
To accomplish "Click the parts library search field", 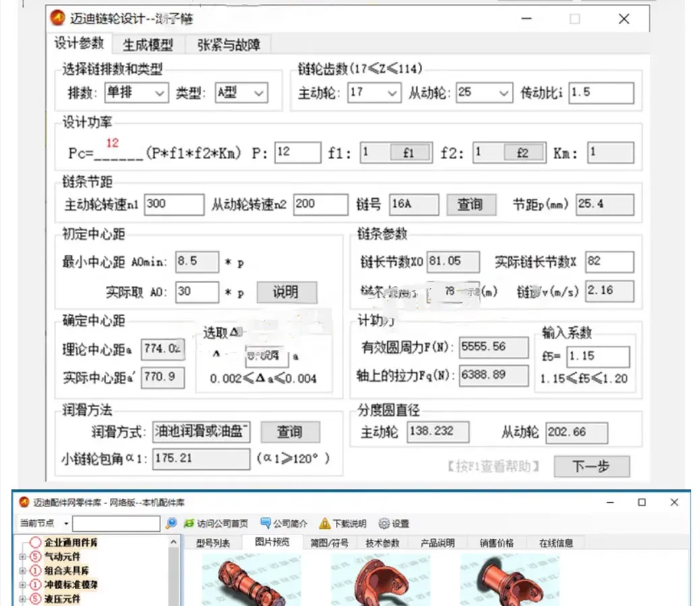I will [x=116, y=524].
